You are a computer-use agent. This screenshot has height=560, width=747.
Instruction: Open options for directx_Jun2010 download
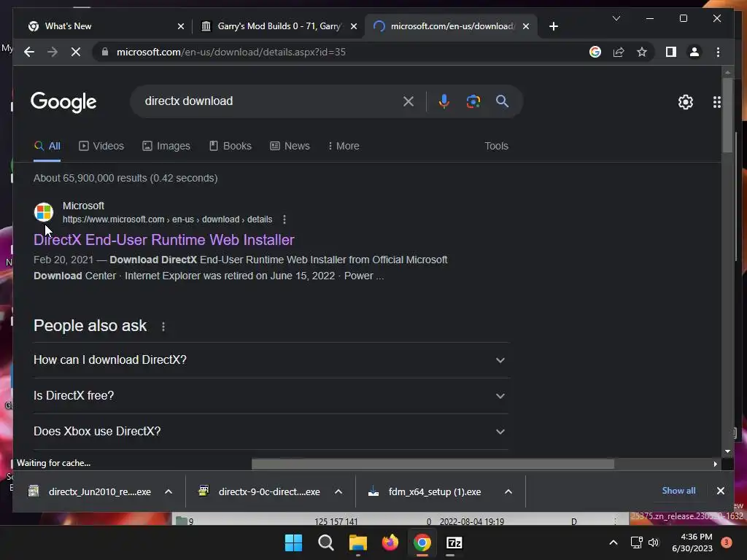[x=169, y=491]
